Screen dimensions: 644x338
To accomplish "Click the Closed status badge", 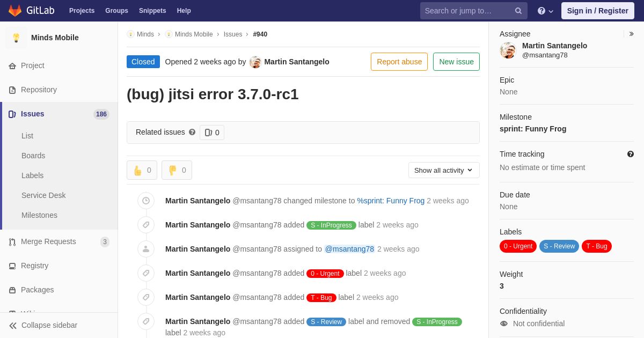I will point(143,62).
